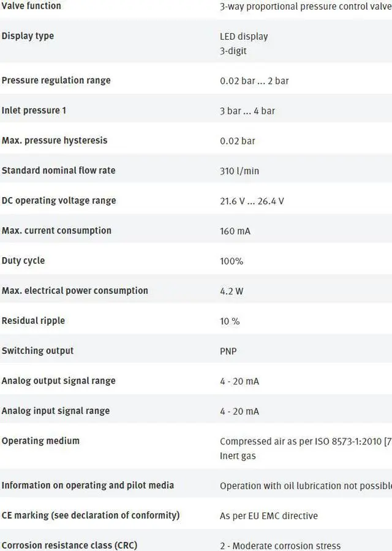Click the "PNP" switching output value
Image resolution: width=392 pixels, height=551 pixels.
228,351
